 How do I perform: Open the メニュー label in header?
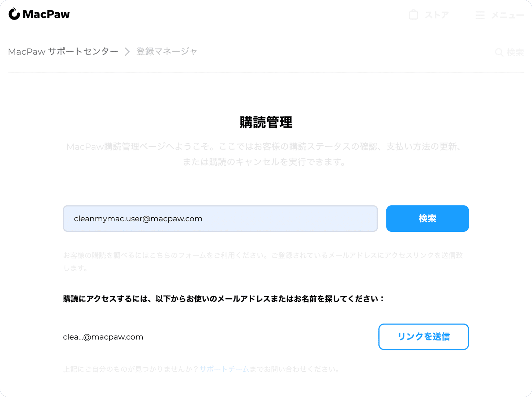(507, 15)
